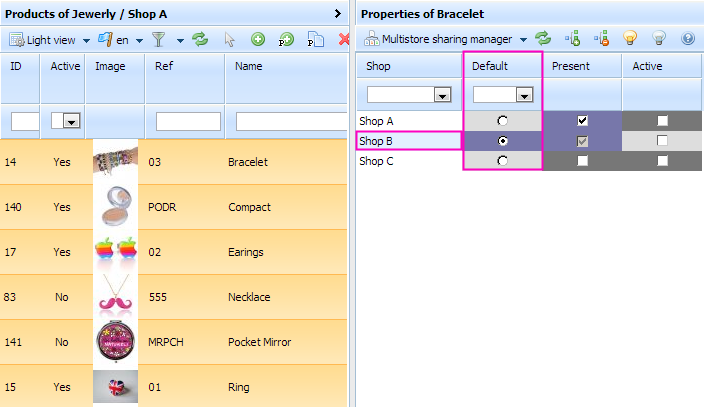Select Shop C default radio button
This screenshot has width=704, height=407.
pos(502,161)
